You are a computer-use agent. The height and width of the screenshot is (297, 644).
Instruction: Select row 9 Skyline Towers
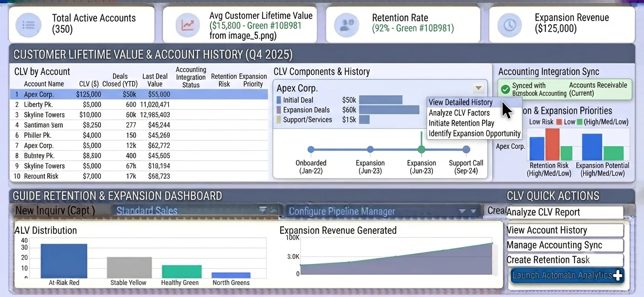[x=139, y=166]
